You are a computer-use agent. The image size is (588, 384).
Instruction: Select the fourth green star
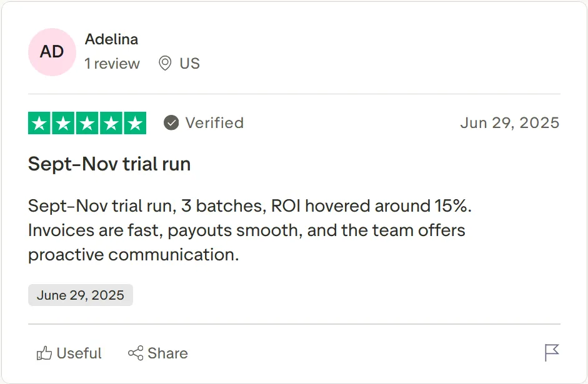pos(111,123)
